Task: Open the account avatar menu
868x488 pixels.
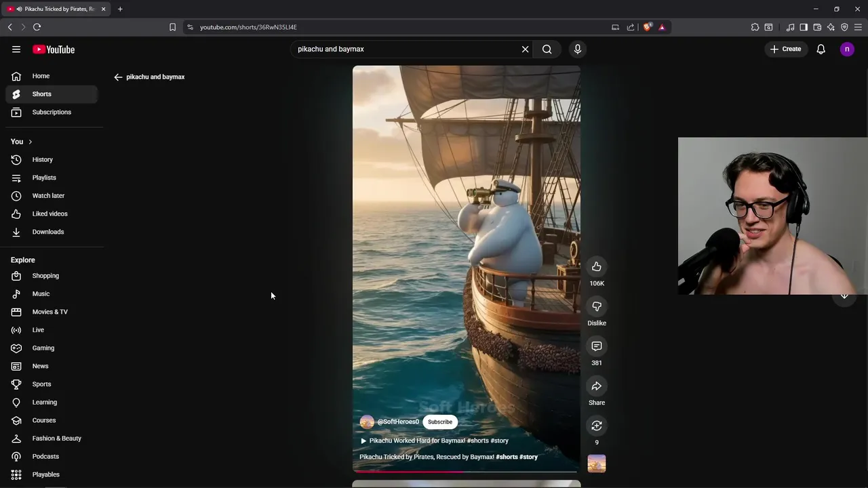Action: 847,49
